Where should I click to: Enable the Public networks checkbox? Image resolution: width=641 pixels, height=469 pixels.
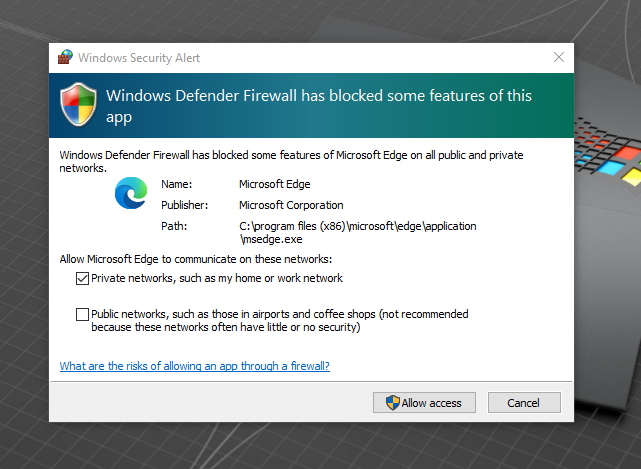[82, 314]
